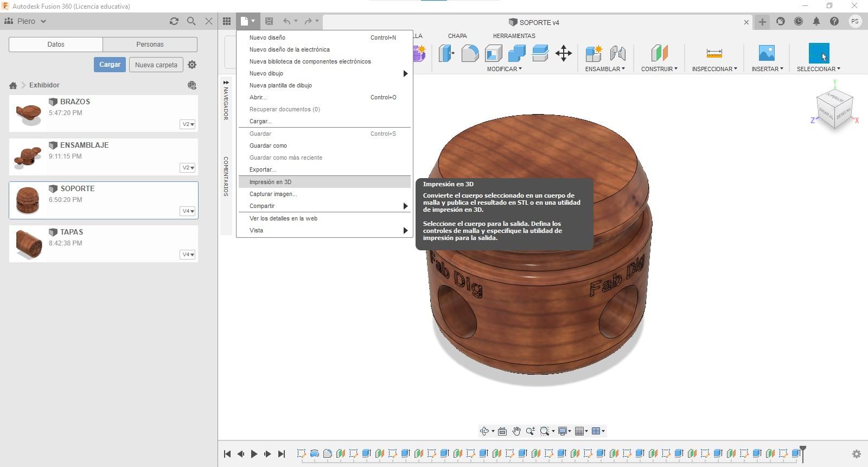This screenshot has height=467, width=868.
Task: Select the Offset Plane construct tool
Action: (x=659, y=53)
